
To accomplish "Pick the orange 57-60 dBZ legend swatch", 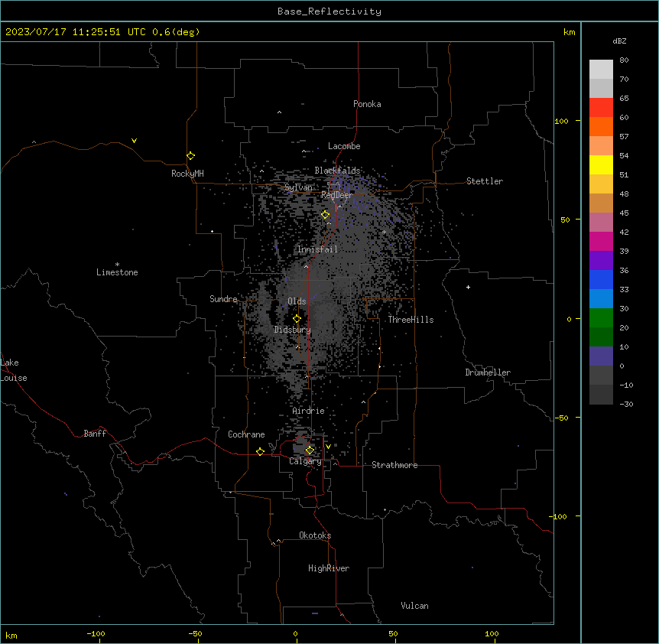I will 601,127.
